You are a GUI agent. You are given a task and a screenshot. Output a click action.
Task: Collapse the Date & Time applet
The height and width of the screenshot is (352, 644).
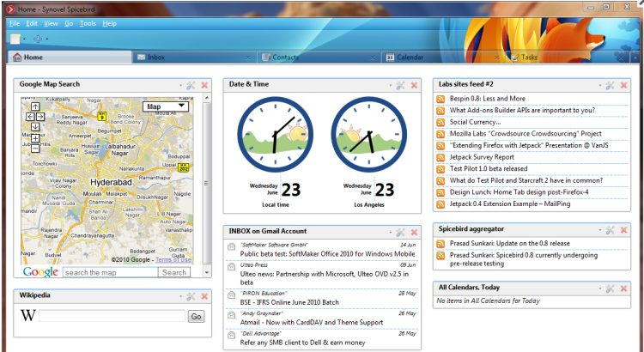(390, 86)
